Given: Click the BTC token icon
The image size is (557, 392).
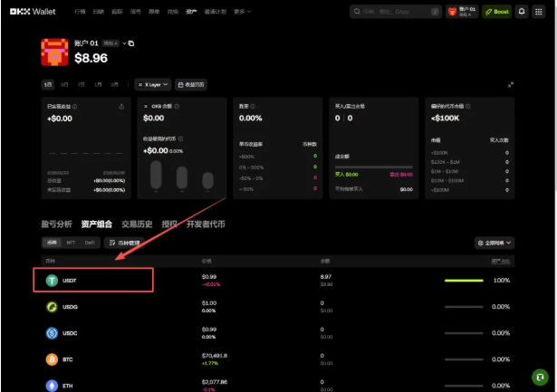Looking at the screenshot, I should [52, 359].
